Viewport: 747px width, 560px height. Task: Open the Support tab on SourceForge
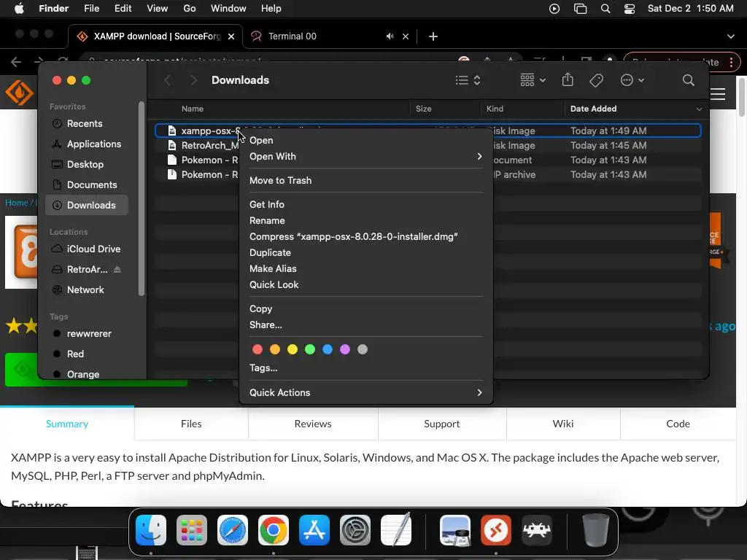point(442,424)
